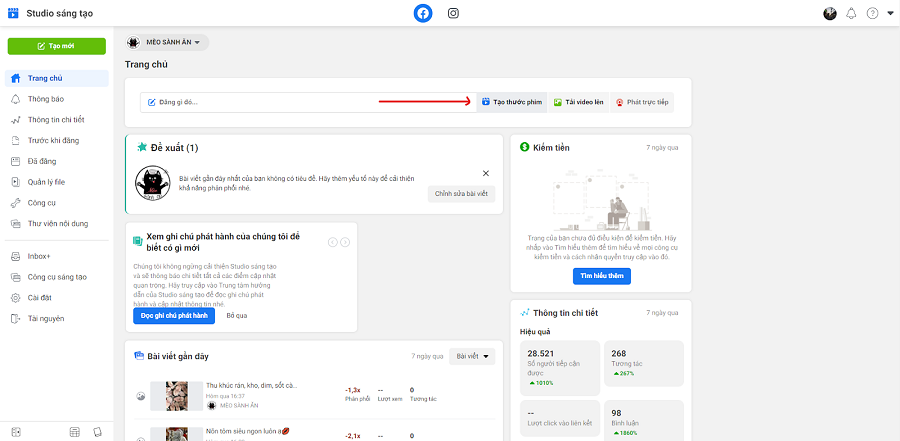Screen dimensions: 900x441
Task: Click the green Tạo mới button
Action: pos(57,47)
